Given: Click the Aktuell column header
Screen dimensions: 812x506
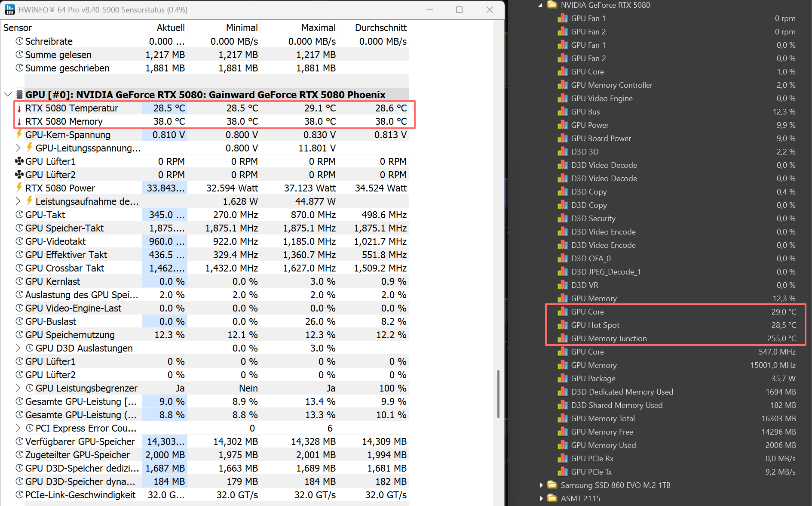Looking at the screenshot, I should pos(170,28).
